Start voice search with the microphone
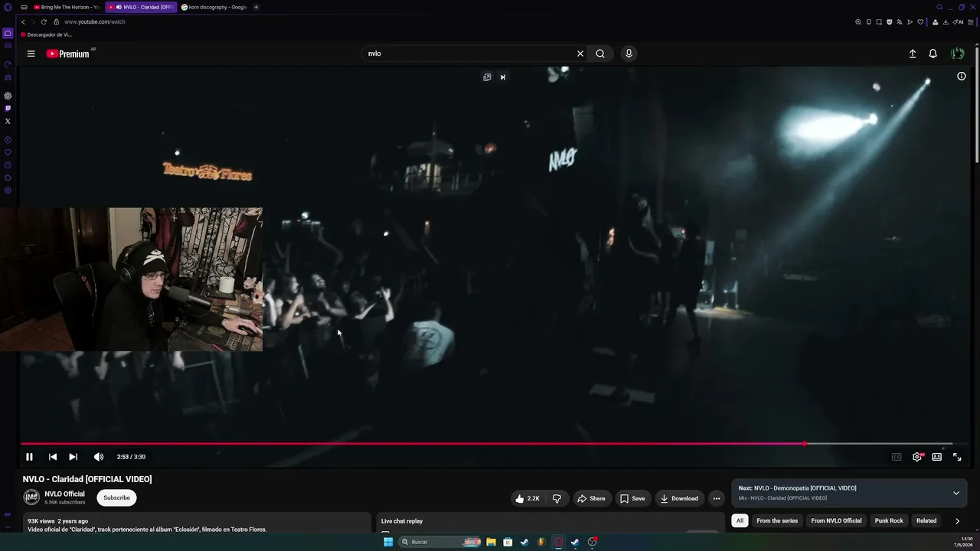 coord(629,54)
